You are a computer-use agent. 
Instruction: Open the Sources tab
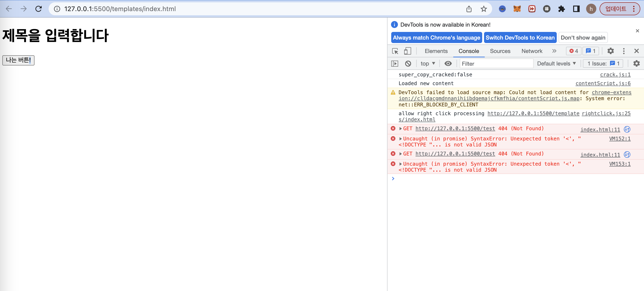500,51
